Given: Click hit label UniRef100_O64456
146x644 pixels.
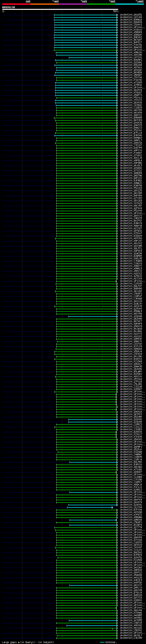Looking at the screenshot, I should pyautogui.click(x=131, y=369).
